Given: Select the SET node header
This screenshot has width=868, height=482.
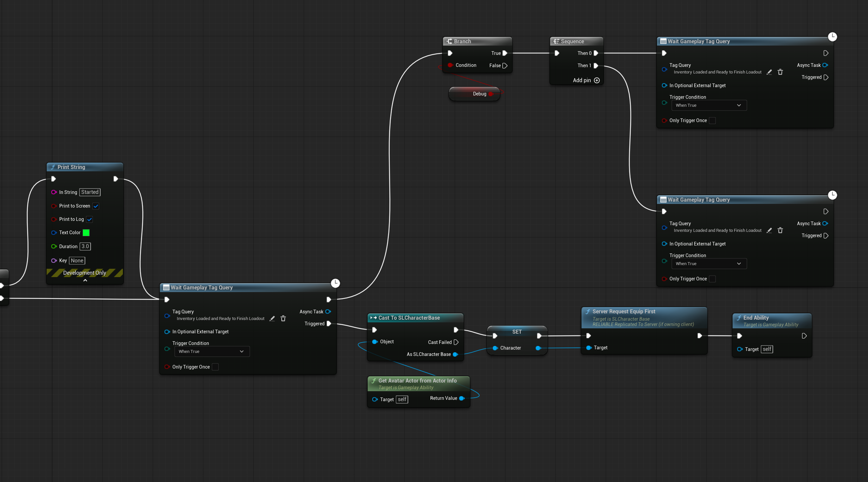Looking at the screenshot, I should pyautogui.click(x=517, y=332).
